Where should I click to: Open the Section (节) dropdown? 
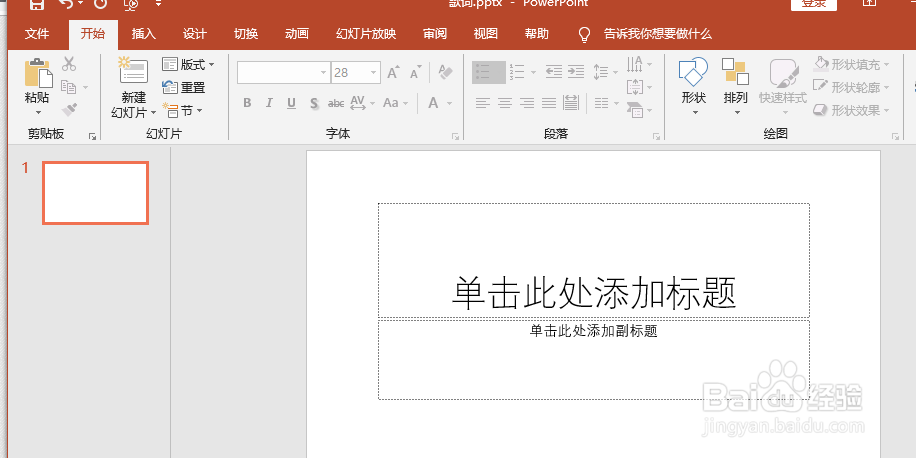click(x=182, y=110)
